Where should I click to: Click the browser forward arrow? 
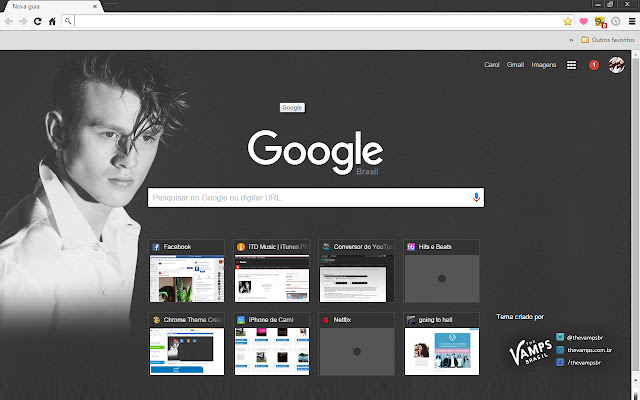click(23, 21)
